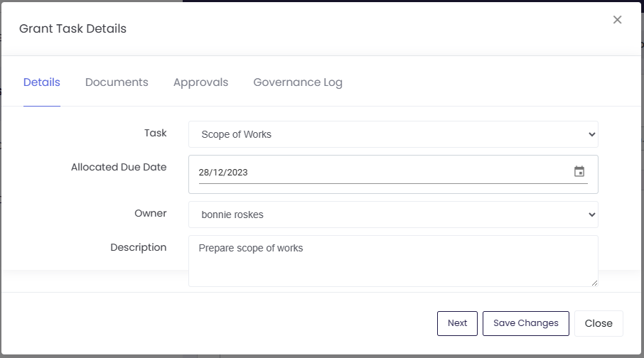Viewport: 644px width, 358px height.
Task: Go to the Approvals tab
Action: [200, 82]
